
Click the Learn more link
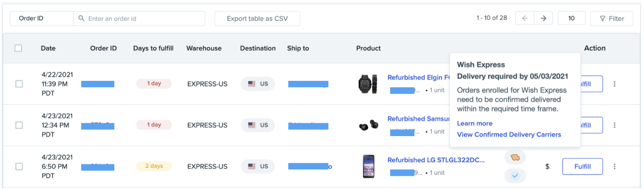(x=474, y=123)
